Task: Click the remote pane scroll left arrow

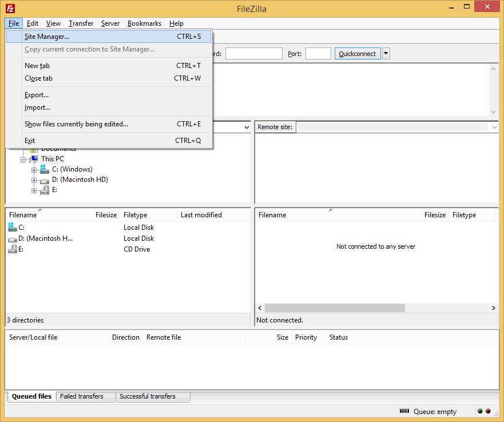Action: click(x=260, y=308)
